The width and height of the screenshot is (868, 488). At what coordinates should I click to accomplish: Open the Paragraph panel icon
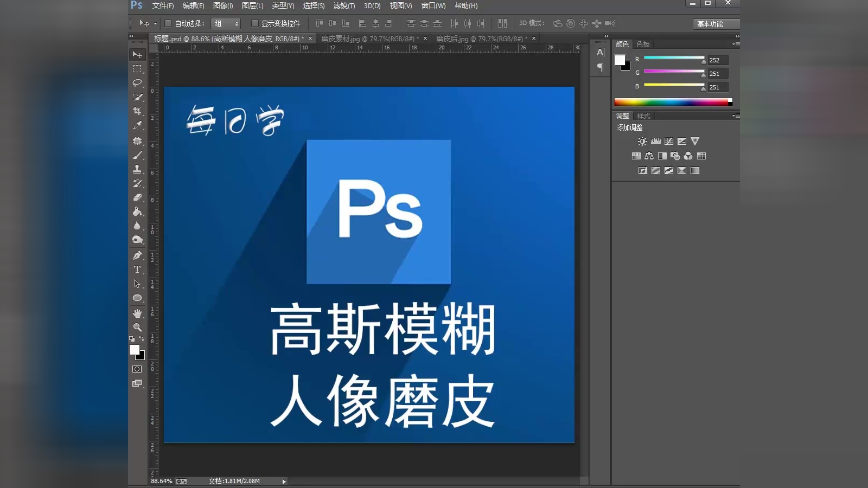600,67
